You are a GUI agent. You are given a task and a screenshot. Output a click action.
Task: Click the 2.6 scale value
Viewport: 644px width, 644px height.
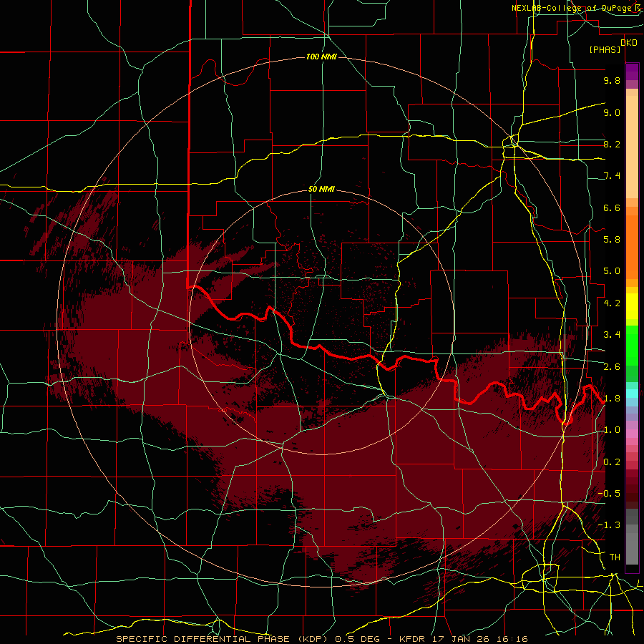click(x=612, y=367)
